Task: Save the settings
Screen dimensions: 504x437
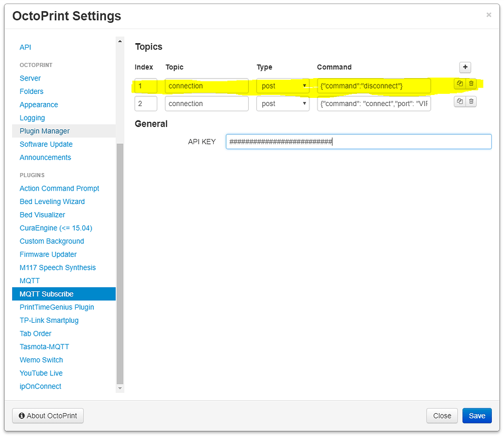Action: click(477, 415)
